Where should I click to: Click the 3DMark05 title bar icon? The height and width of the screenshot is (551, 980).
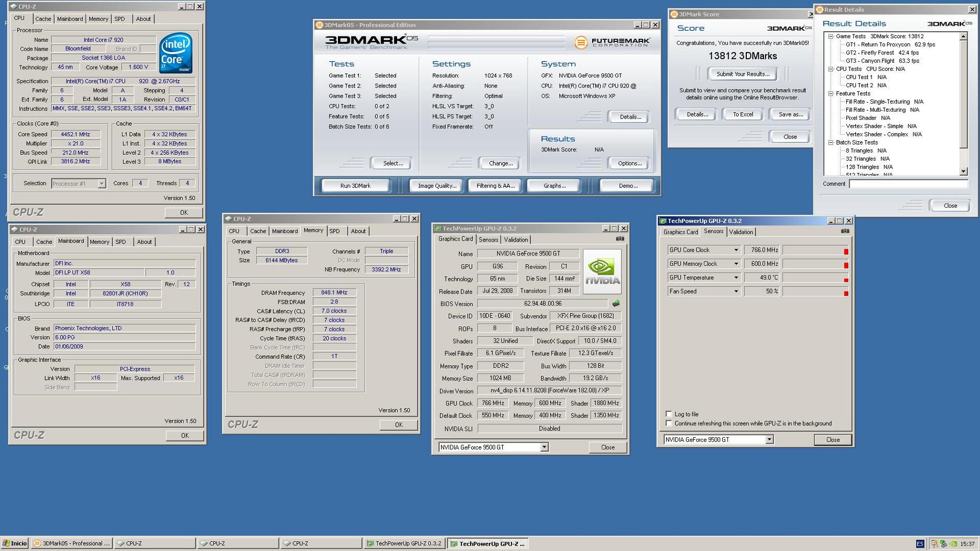(319, 25)
